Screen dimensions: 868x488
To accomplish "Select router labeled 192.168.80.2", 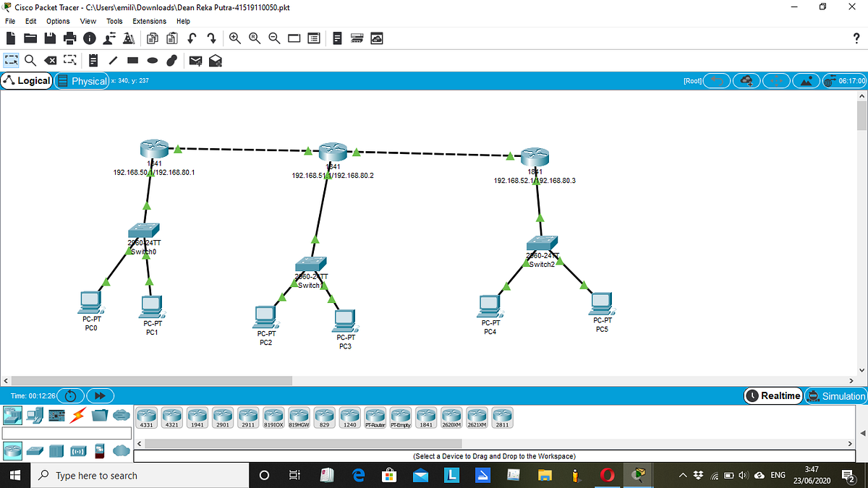I will 332,153.
